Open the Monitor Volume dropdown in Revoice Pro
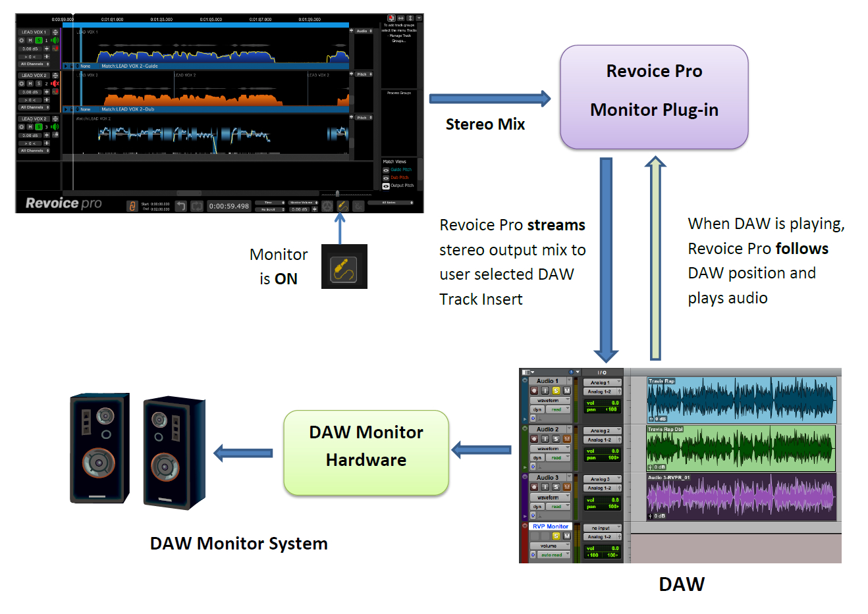The width and height of the screenshot is (868, 614). tap(303, 203)
